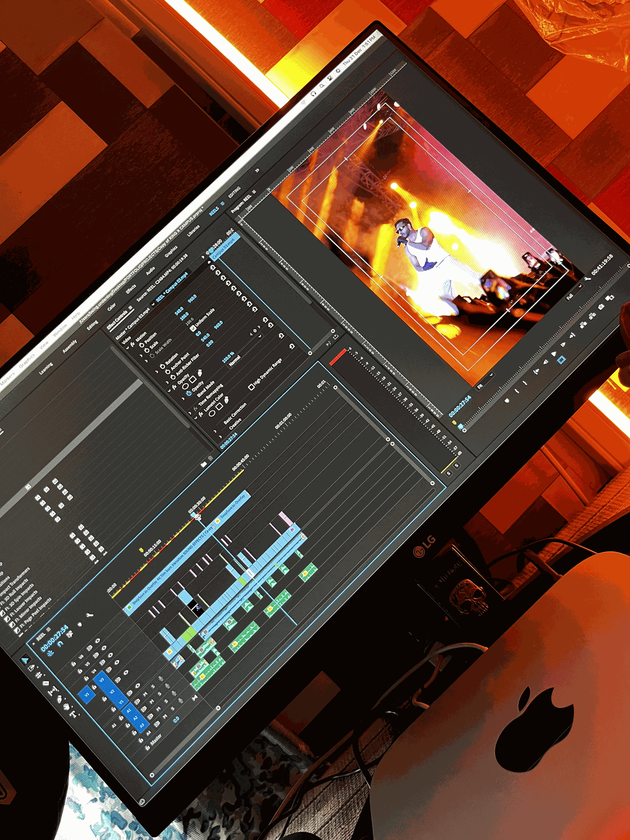Viewport: 630px width, 840px height.
Task: Choose the Hand tool
Action: (x=66, y=707)
